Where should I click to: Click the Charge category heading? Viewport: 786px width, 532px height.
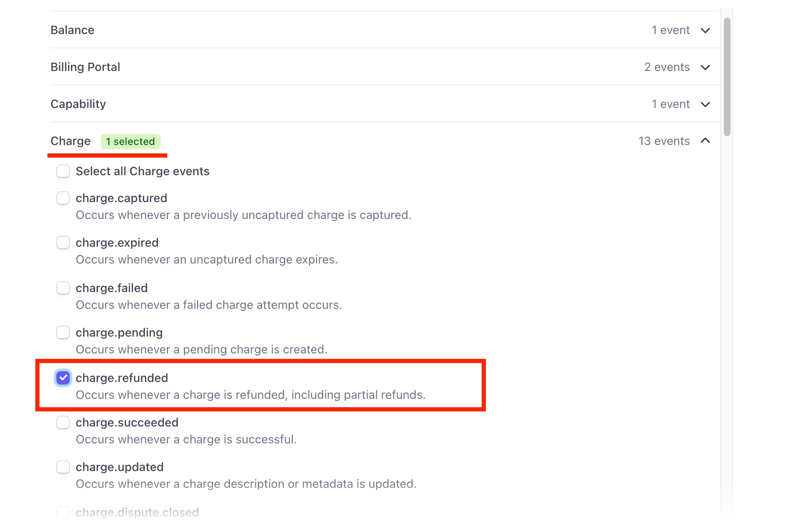coord(71,141)
